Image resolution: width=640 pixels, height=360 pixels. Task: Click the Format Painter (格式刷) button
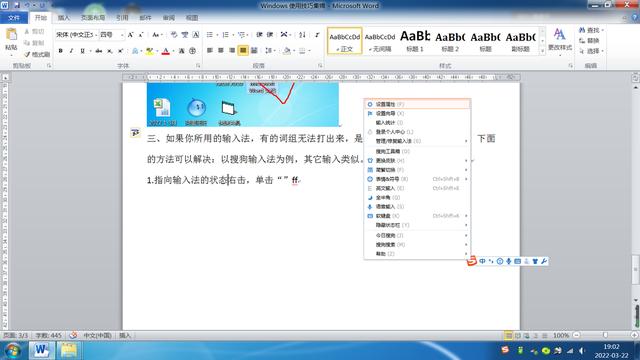point(37,54)
